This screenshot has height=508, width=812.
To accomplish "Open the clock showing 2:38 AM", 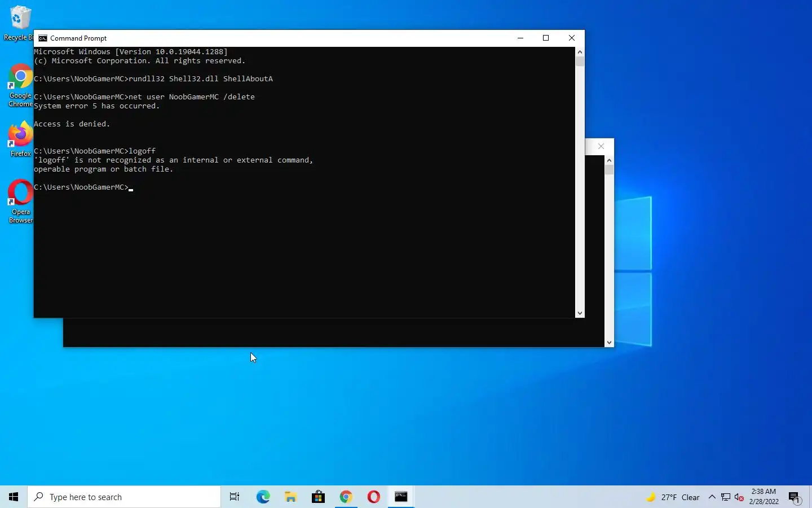I will [x=764, y=497].
